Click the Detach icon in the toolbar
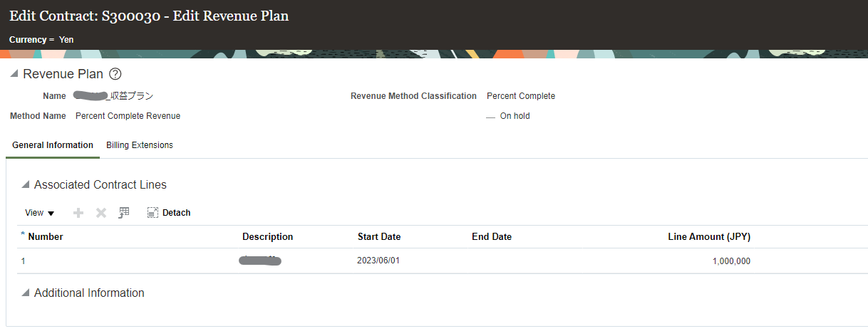 [153, 213]
